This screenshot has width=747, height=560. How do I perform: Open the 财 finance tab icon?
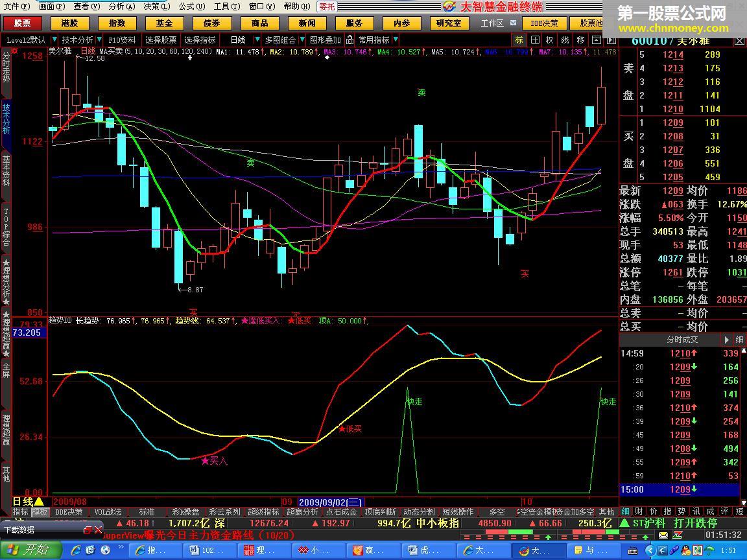pos(639,511)
